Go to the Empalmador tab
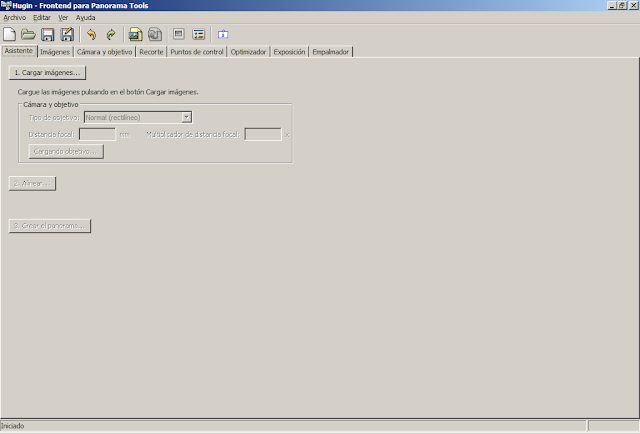This screenshot has width=640, height=434. (331, 52)
